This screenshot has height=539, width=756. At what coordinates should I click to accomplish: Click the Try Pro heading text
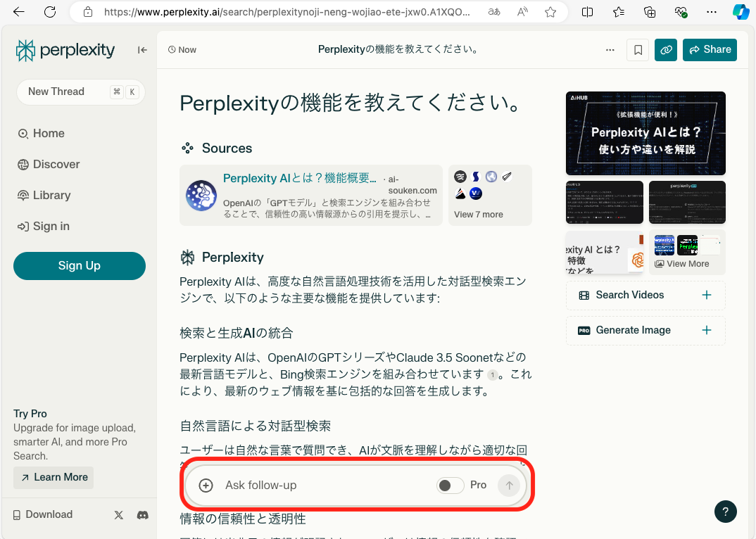30,414
